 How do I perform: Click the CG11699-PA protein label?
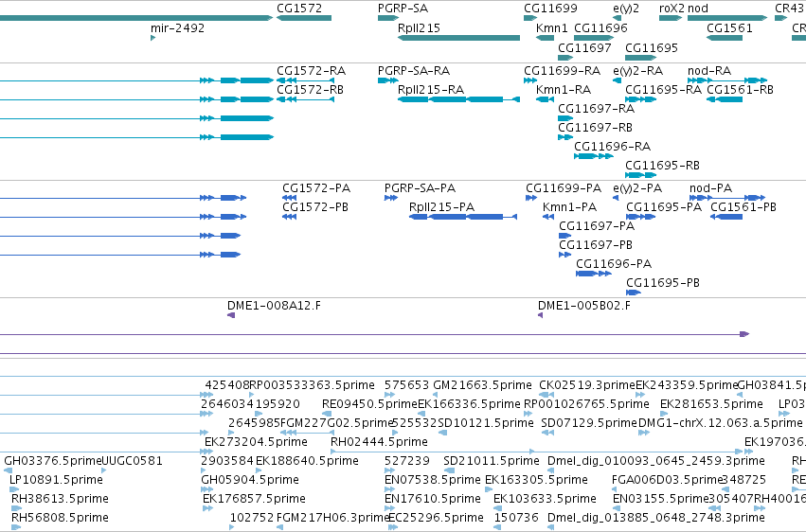tap(564, 188)
